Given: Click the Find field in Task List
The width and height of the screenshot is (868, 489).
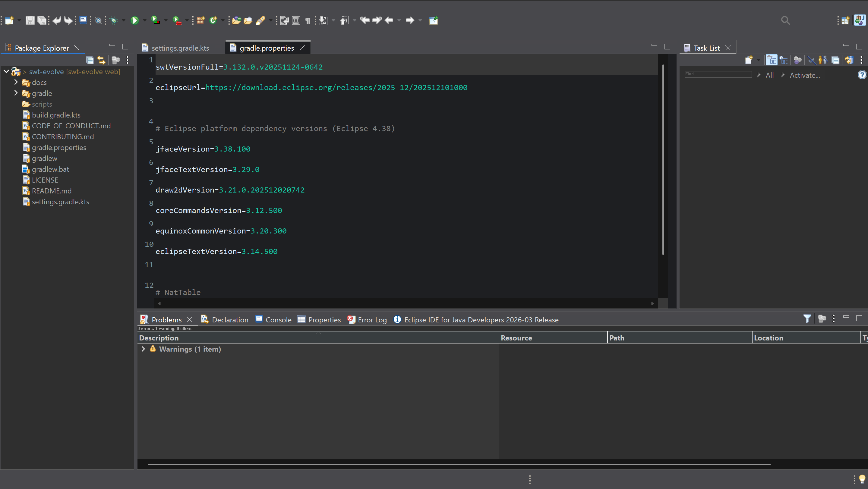Looking at the screenshot, I should [x=718, y=74].
